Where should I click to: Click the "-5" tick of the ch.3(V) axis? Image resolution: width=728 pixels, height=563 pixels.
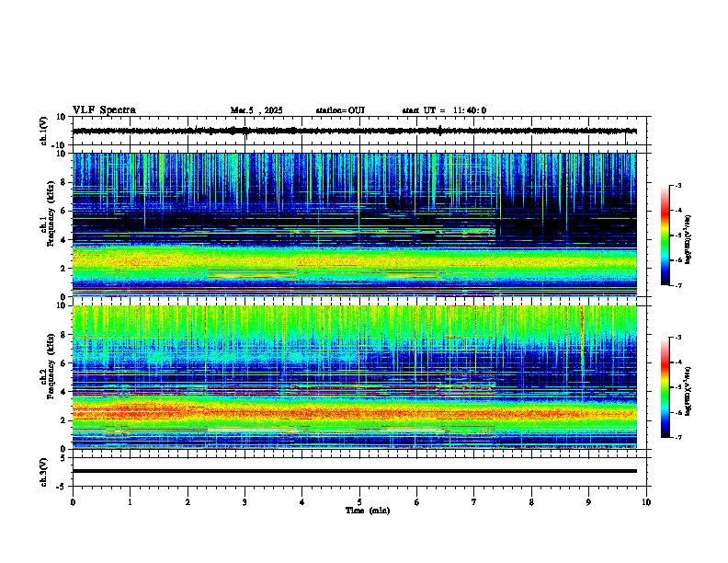point(62,487)
